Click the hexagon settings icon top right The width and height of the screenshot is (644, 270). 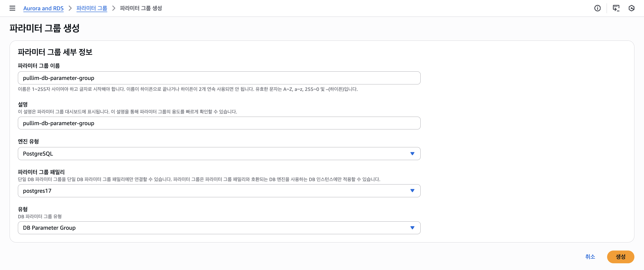631,8
